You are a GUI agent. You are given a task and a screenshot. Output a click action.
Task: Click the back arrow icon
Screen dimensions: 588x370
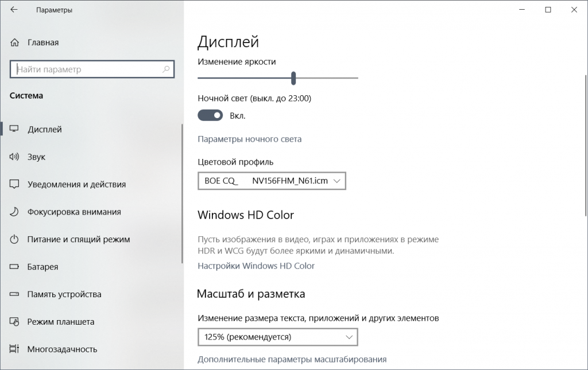pos(14,10)
